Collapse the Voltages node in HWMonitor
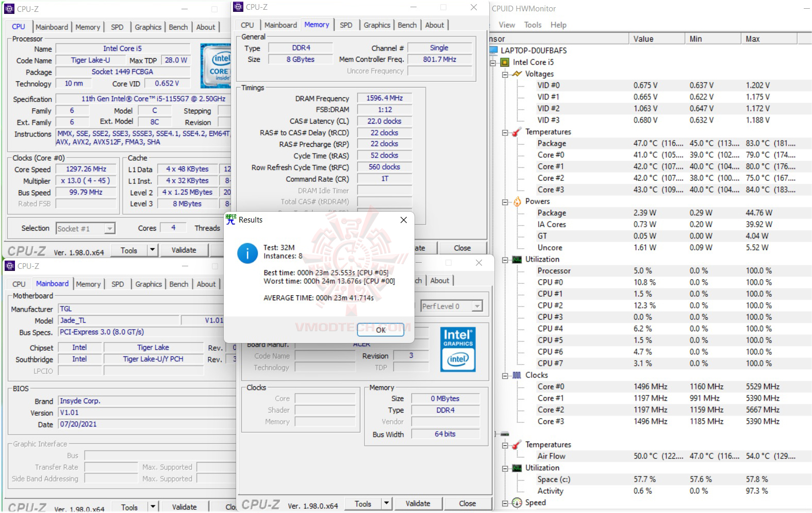The width and height of the screenshot is (812, 513). point(505,74)
